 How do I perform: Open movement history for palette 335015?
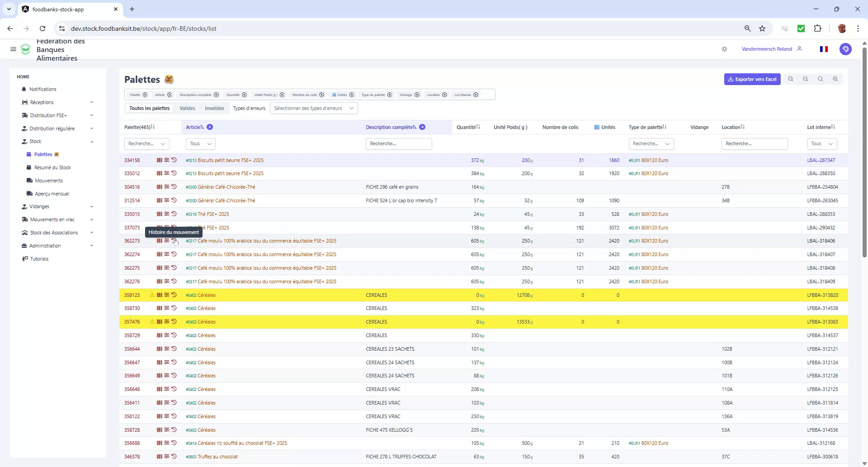[x=175, y=214]
